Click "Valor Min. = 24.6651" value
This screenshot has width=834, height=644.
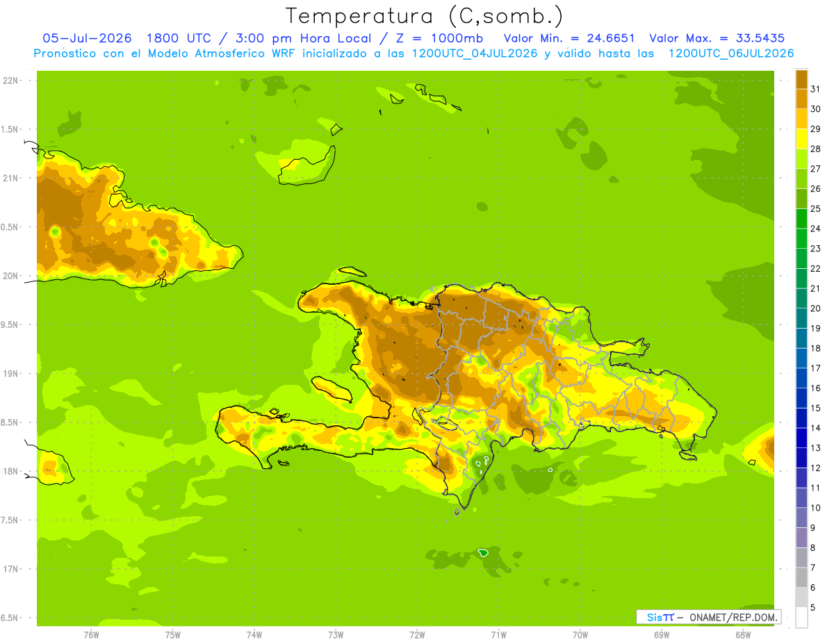pyautogui.click(x=569, y=38)
